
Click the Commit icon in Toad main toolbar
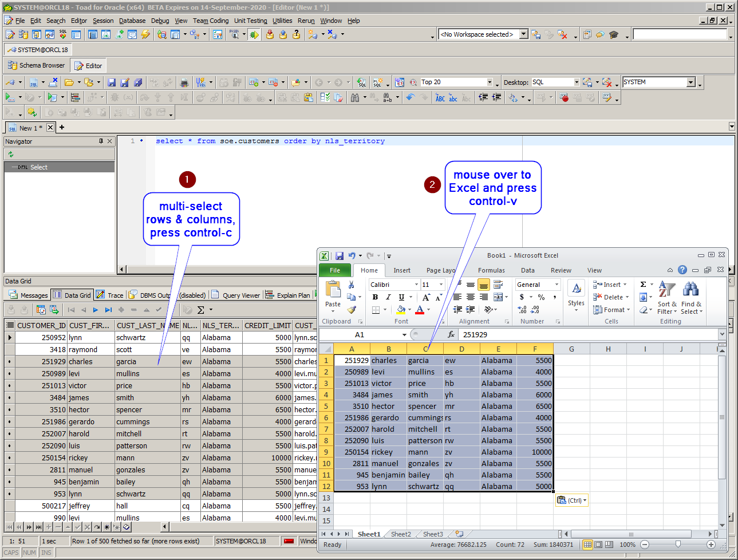(270, 35)
